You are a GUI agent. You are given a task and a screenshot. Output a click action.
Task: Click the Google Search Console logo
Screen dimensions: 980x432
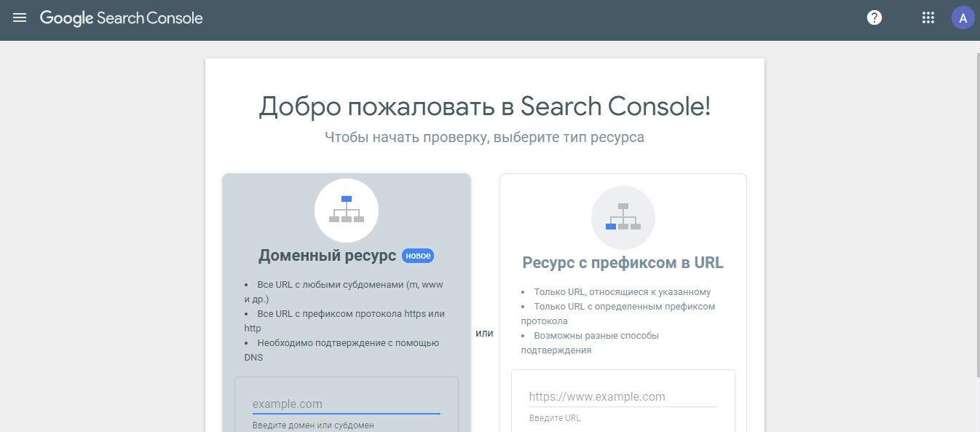coord(122,18)
